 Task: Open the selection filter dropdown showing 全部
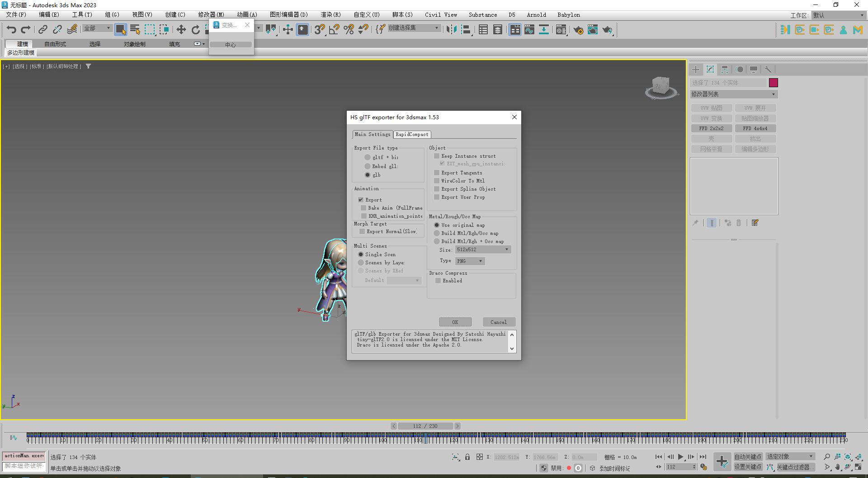pyautogui.click(x=97, y=28)
